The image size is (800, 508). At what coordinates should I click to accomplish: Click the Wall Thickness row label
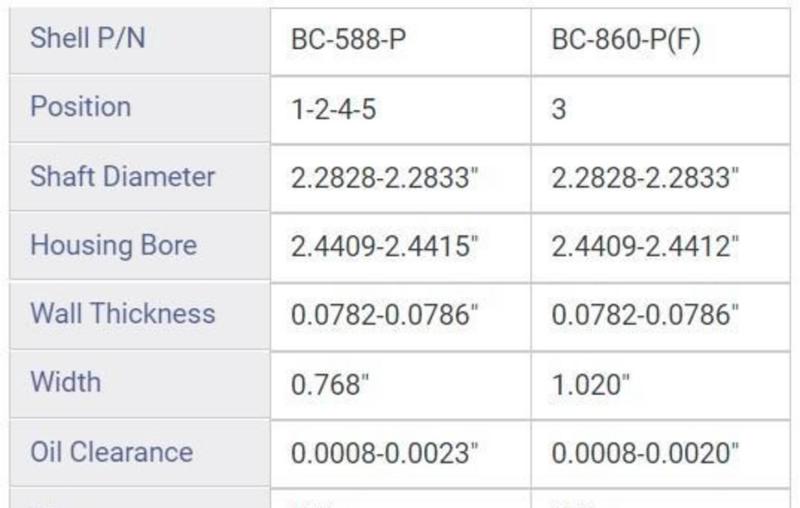pyautogui.click(x=122, y=313)
